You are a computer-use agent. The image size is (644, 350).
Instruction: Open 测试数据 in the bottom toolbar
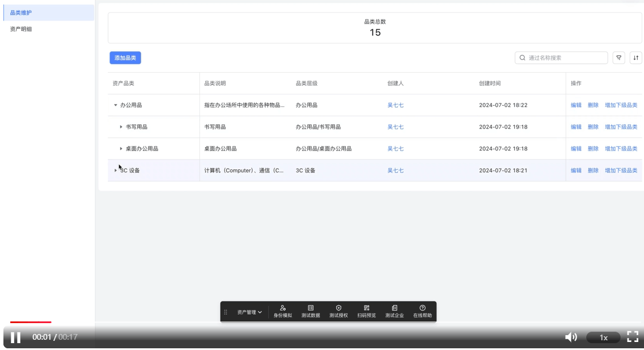coord(310,311)
